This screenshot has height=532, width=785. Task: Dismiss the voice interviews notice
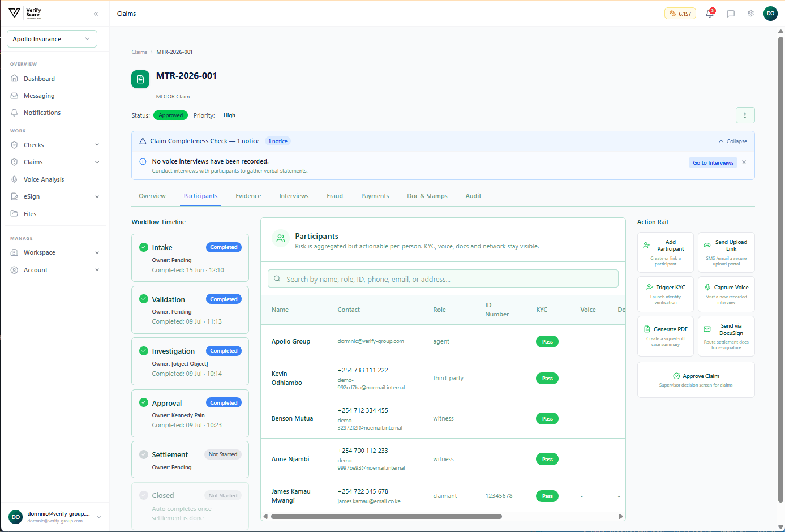(744, 162)
